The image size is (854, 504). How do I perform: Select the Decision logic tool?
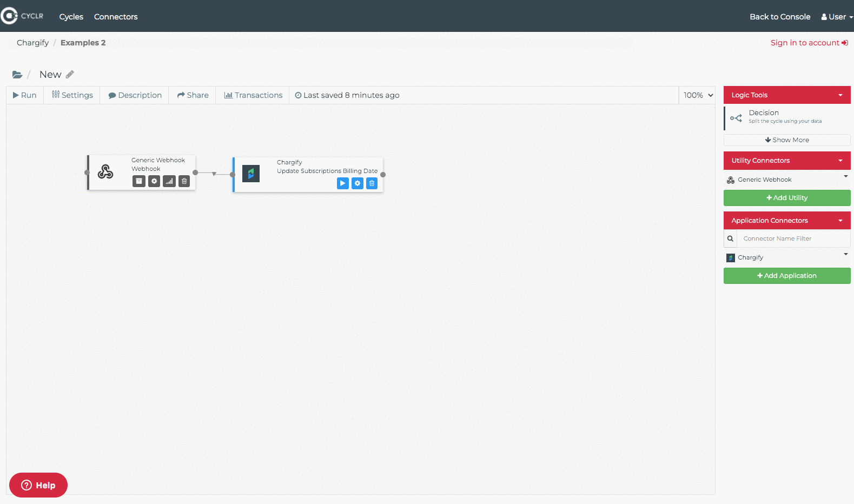(787, 118)
